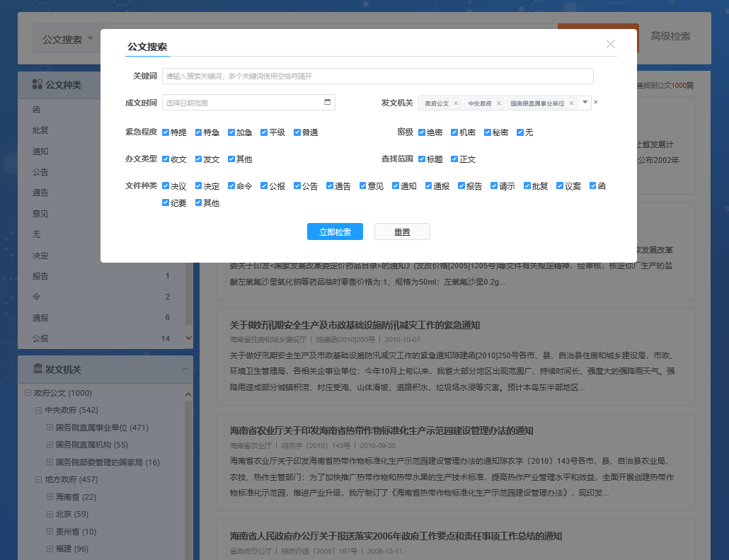Toggle the 议案 file type checkbox

tap(560, 185)
